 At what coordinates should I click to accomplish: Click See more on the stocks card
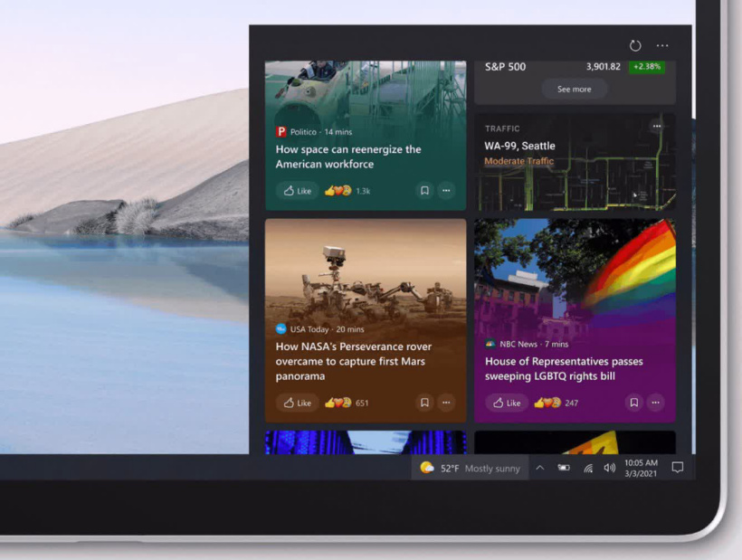[575, 90]
